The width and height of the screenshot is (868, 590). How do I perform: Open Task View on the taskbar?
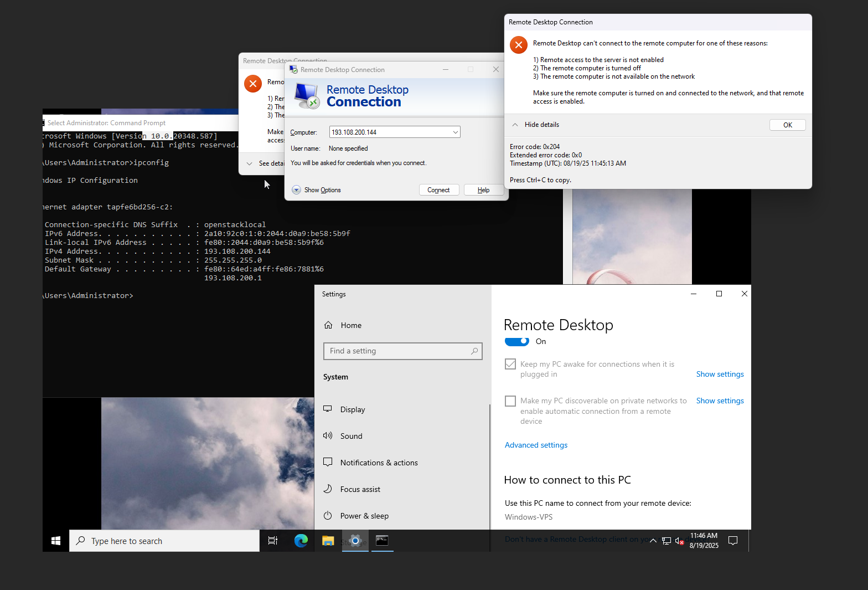pos(273,541)
